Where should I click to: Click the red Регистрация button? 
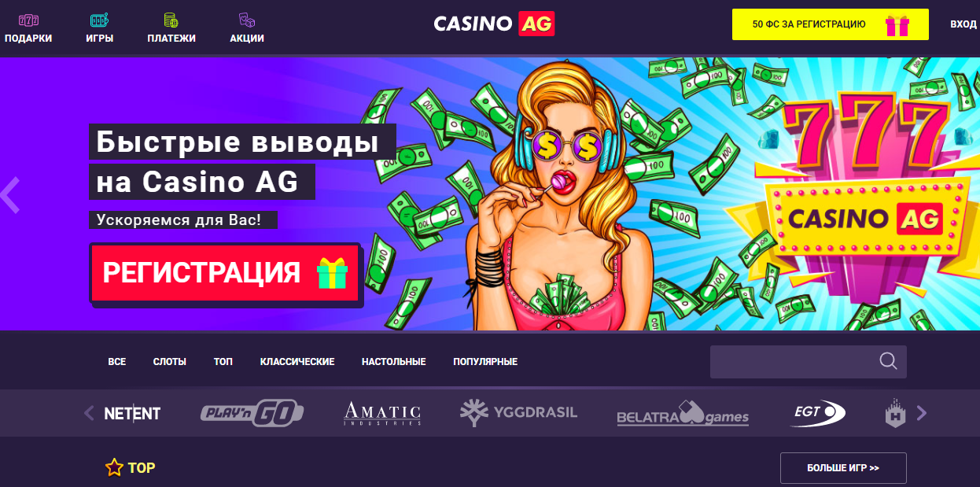225,273
